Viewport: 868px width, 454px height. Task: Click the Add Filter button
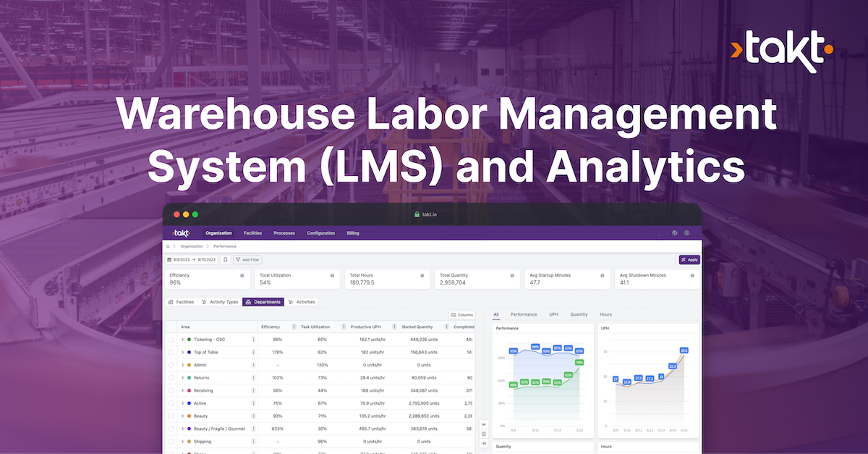(247, 260)
